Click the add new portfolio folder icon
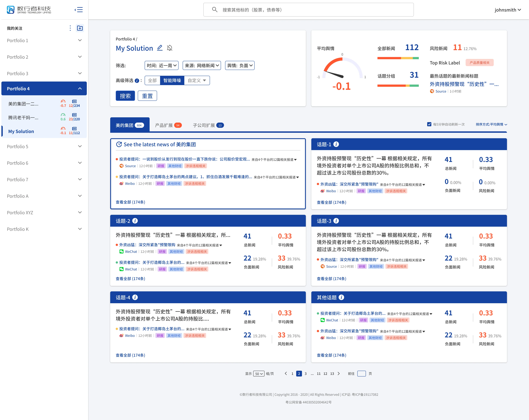The image size is (529, 420). (x=80, y=28)
